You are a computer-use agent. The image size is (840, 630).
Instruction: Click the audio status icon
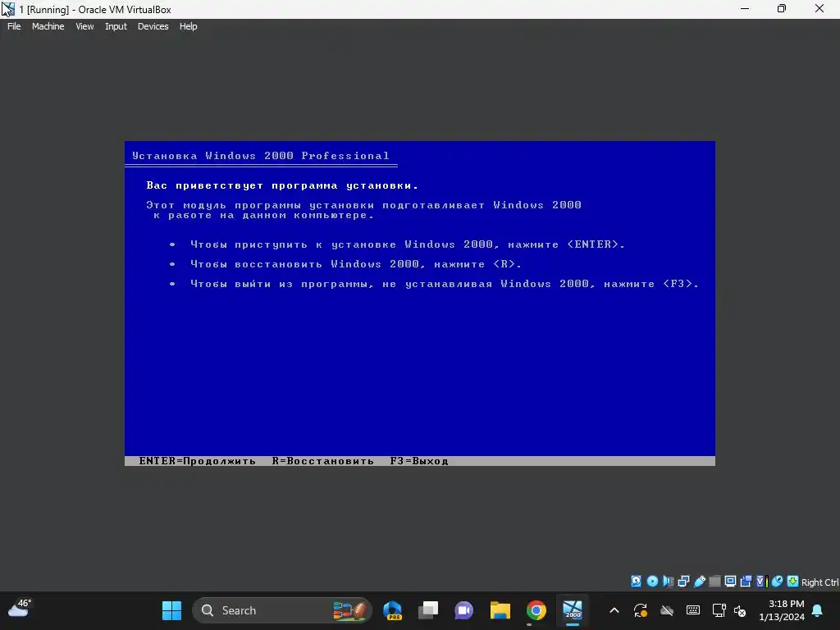pyautogui.click(x=668, y=582)
